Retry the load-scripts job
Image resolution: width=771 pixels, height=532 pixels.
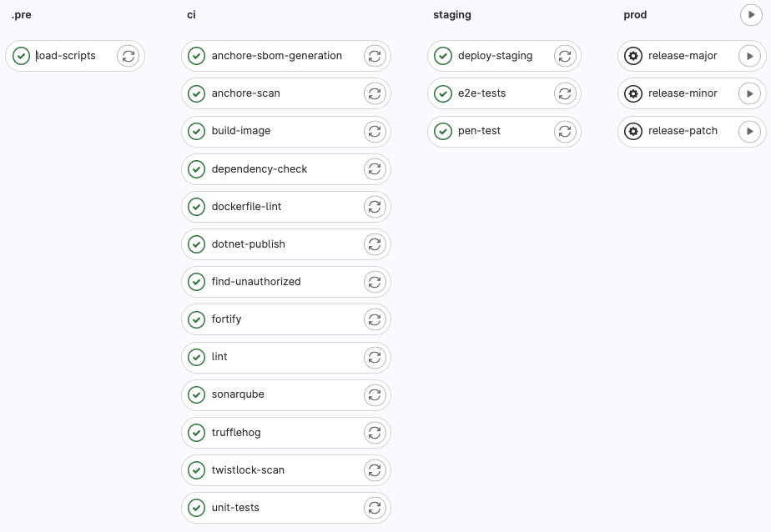point(128,56)
